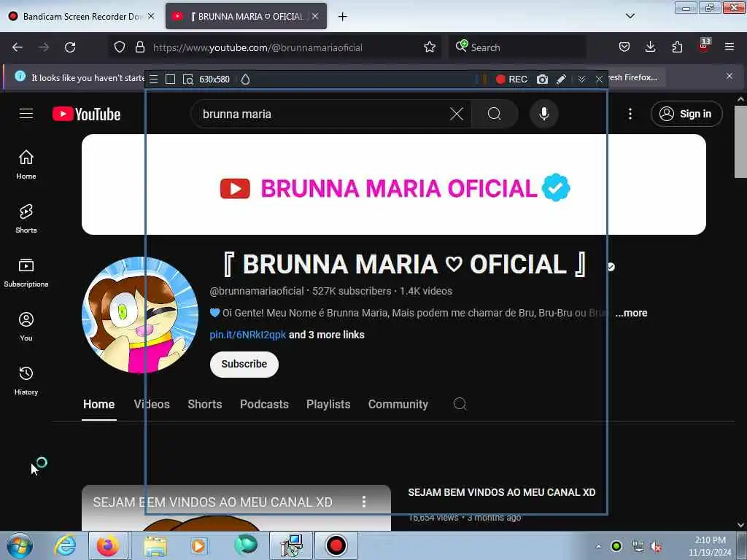
Task: Reload the page in Firefox
Action: coord(70,47)
